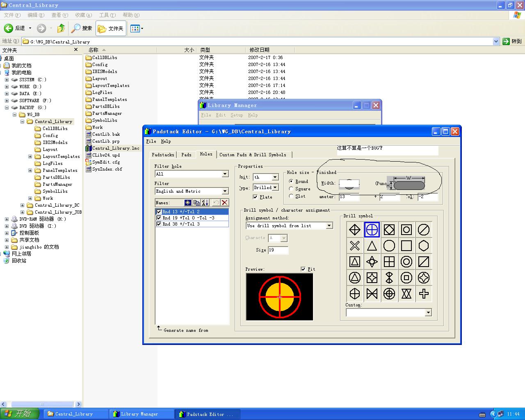
Task: Select the Slot hole shape radio button
Action: point(291,196)
